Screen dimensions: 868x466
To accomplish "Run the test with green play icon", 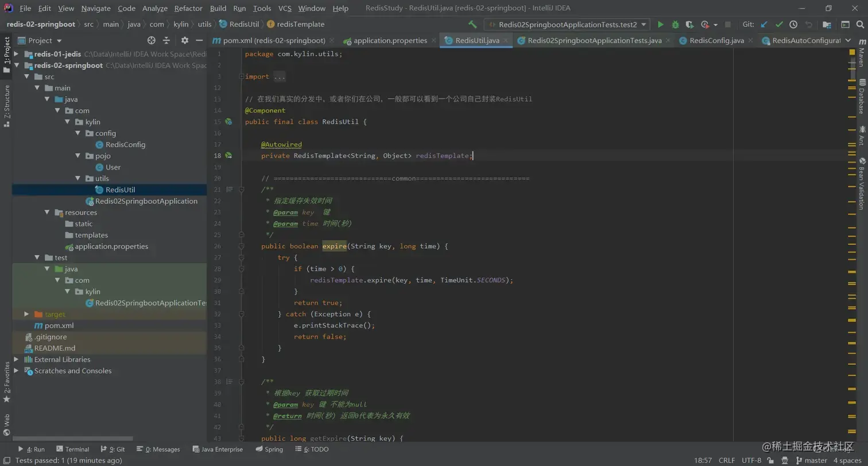I will (x=660, y=25).
